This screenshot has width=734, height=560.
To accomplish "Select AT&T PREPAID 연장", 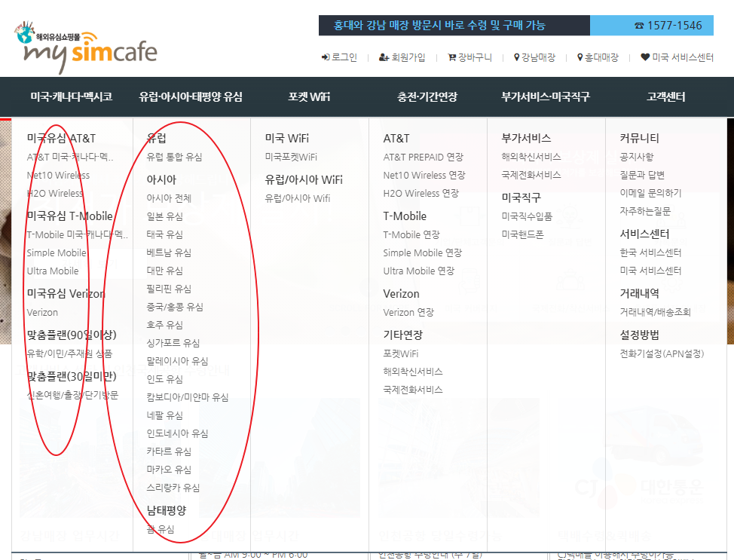I will (424, 157).
